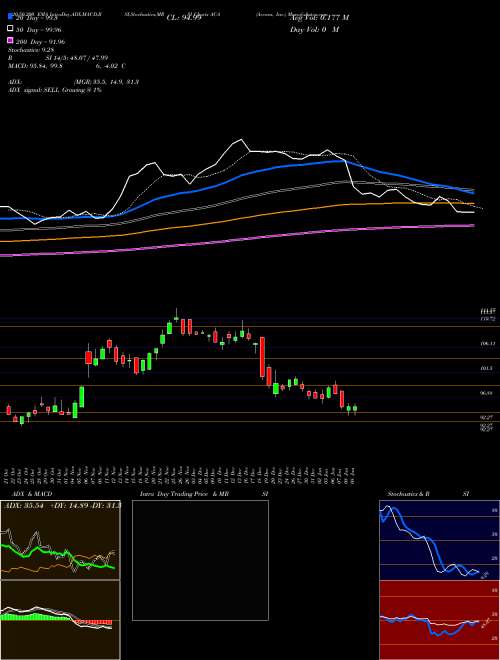Click inside the empty Intra Day chart box
The image size is (500, 660).
[200, 560]
